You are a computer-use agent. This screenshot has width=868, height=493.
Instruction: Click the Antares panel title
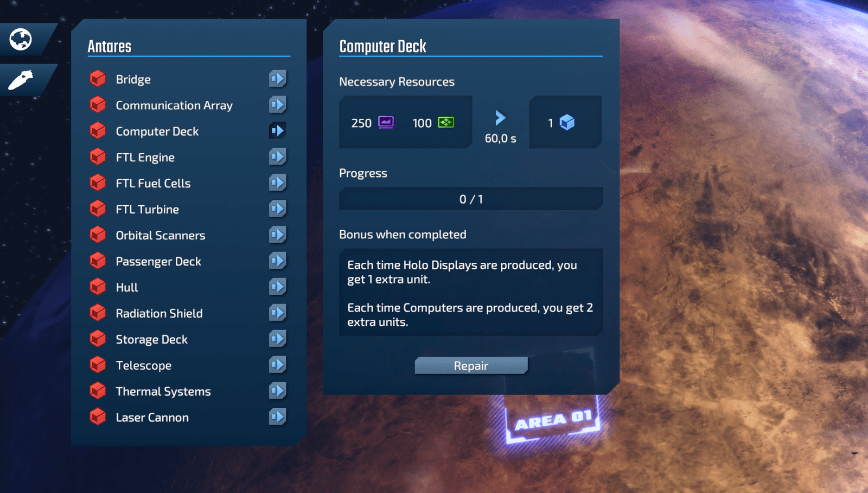tap(110, 46)
